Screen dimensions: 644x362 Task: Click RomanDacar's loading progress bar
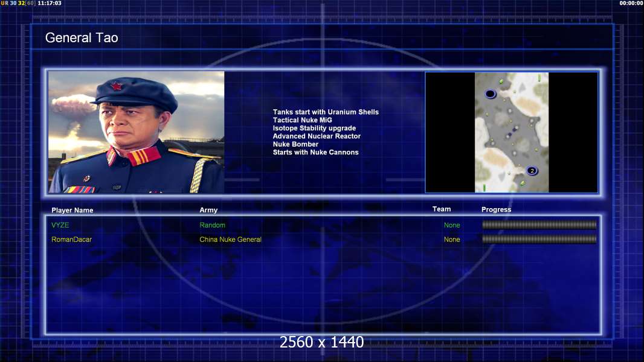539,240
